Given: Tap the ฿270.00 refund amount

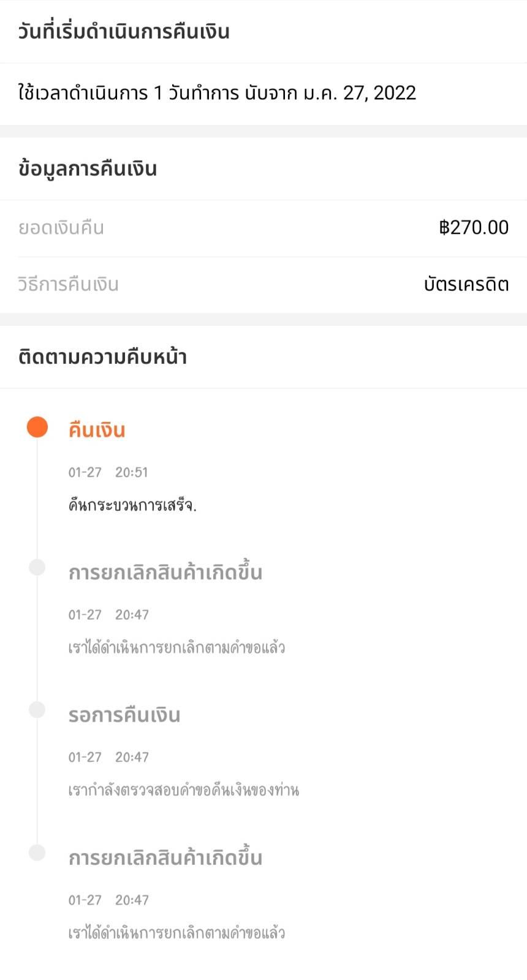Looking at the screenshot, I should (x=474, y=228).
